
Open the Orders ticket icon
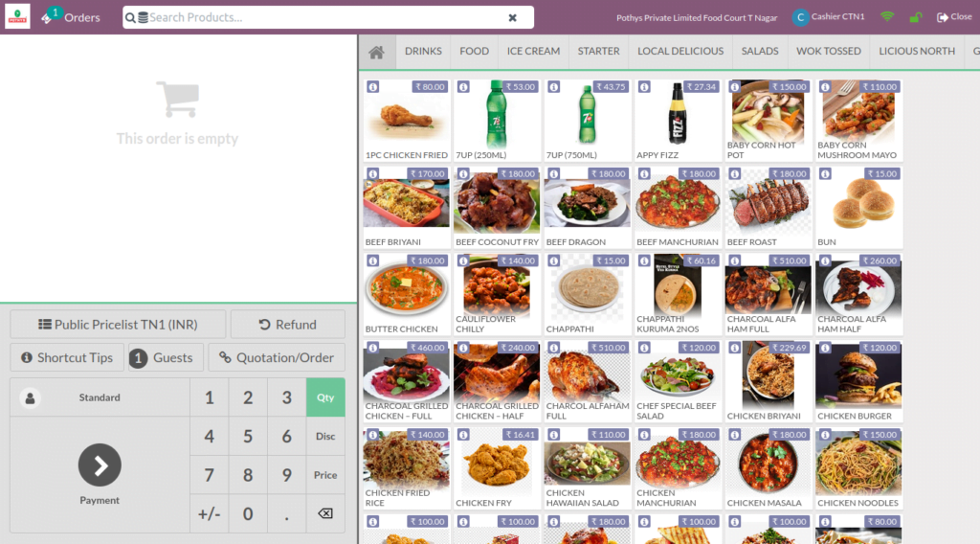tap(47, 17)
